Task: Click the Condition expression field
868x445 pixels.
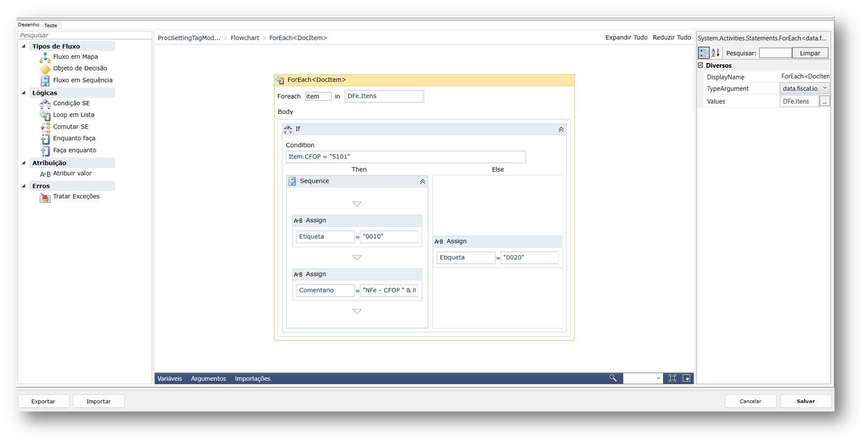Action: coord(406,157)
